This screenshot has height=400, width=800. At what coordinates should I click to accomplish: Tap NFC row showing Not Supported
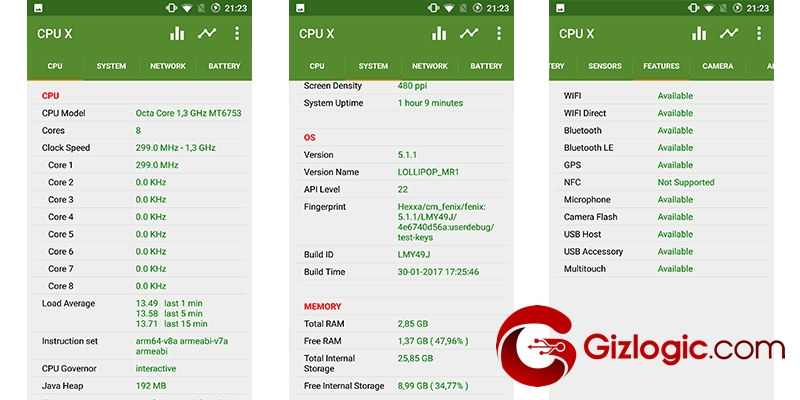tap(661, 183)
